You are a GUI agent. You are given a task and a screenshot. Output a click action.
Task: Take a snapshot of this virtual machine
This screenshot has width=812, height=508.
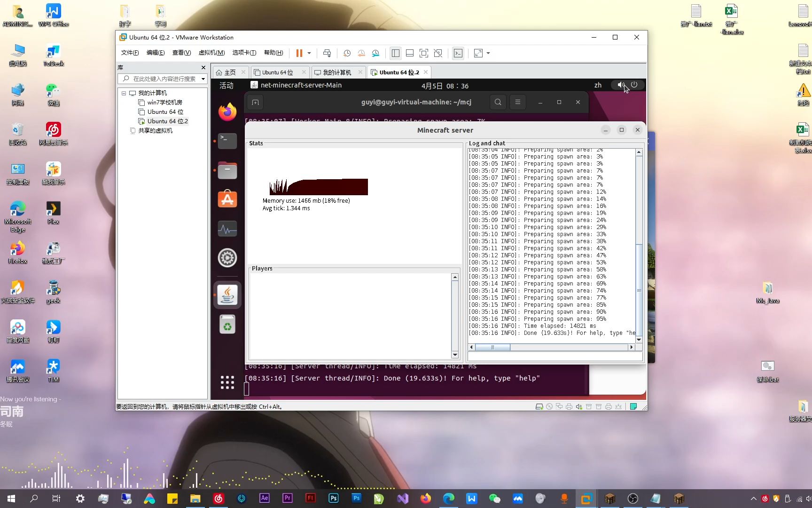pos(347,53)
